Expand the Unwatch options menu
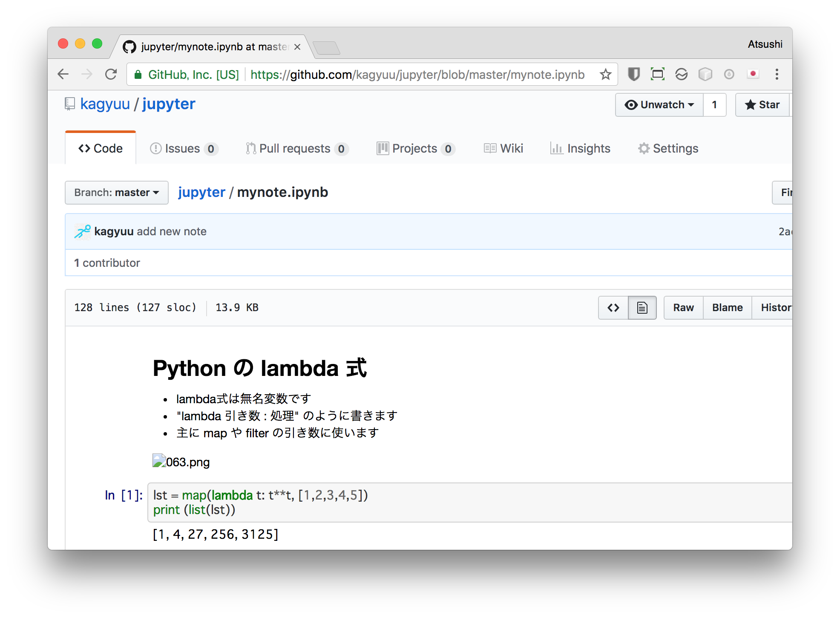This screenshot has height=618, width=840. (691, 104)
